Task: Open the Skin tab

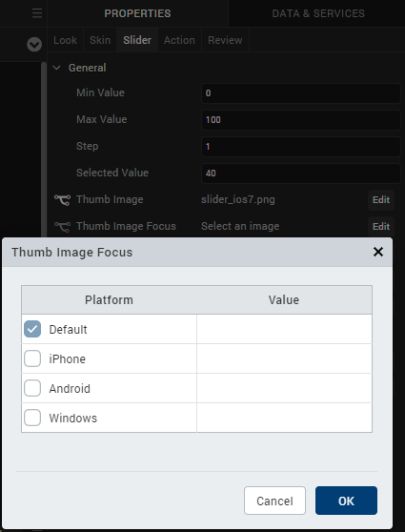Action: point(100,40)
